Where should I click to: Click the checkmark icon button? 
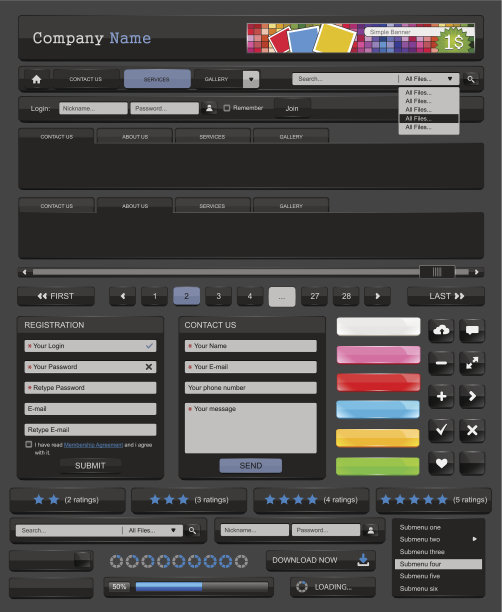[x=441, y=430]
